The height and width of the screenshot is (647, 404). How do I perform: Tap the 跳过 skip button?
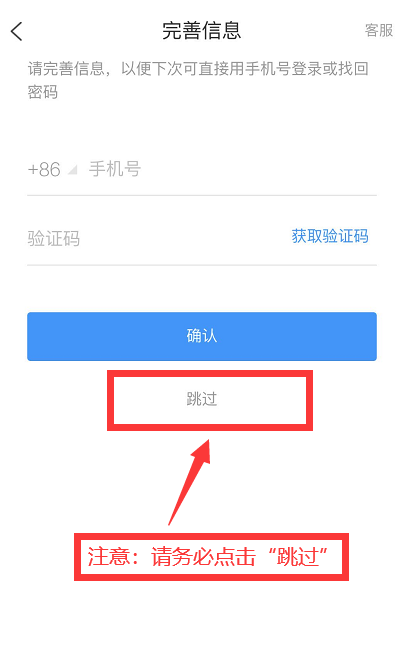click(201, 399)
